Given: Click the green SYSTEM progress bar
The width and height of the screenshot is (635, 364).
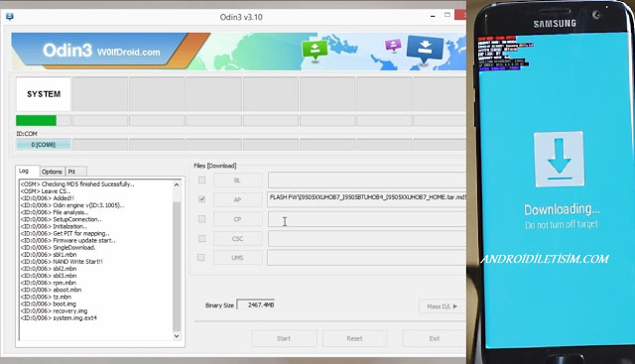Looking at the screenshot, I should click(36, 121).
